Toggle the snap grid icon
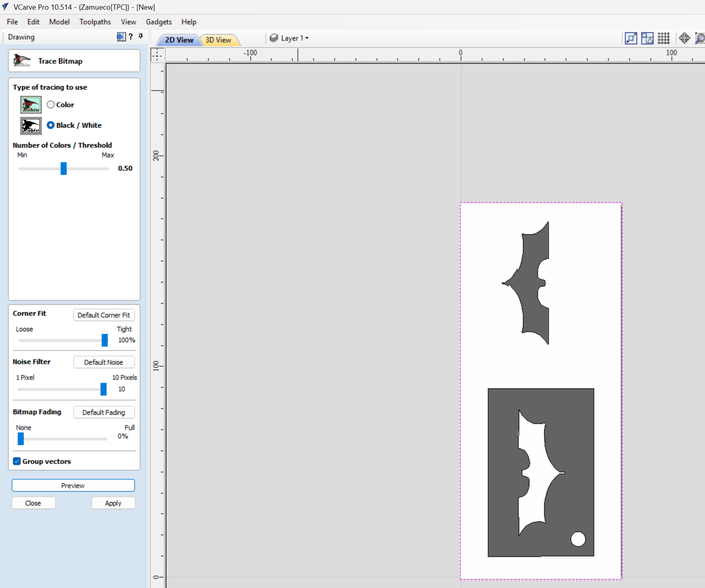Viewport: 705px width, 588px height. (x=664, y=38)
